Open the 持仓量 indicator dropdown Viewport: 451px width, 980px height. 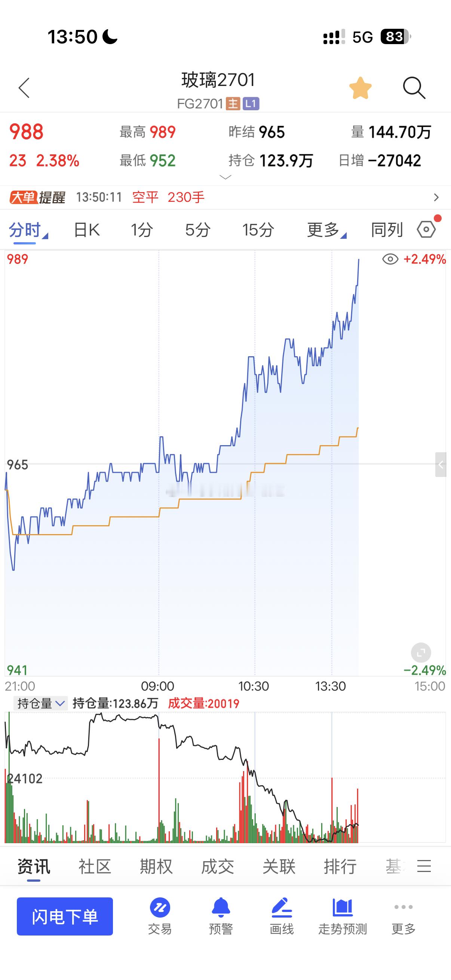point(41,703)
